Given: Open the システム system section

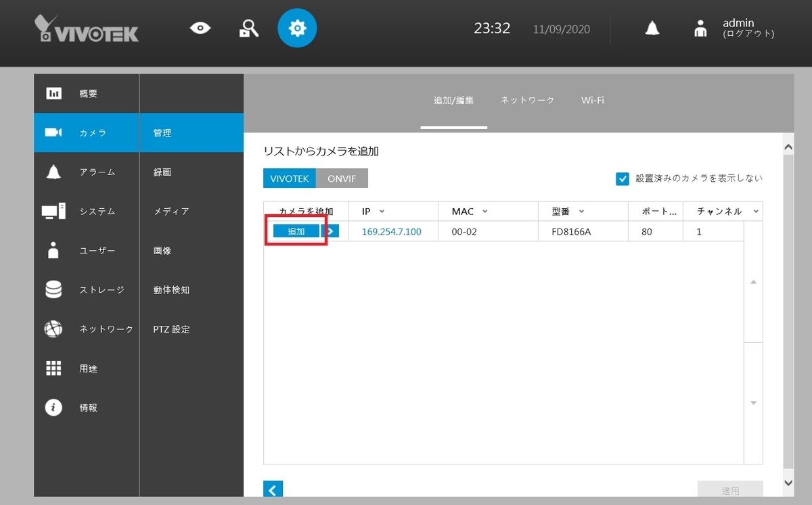Looking at the screenshot, I should click(x=87, y=211).
